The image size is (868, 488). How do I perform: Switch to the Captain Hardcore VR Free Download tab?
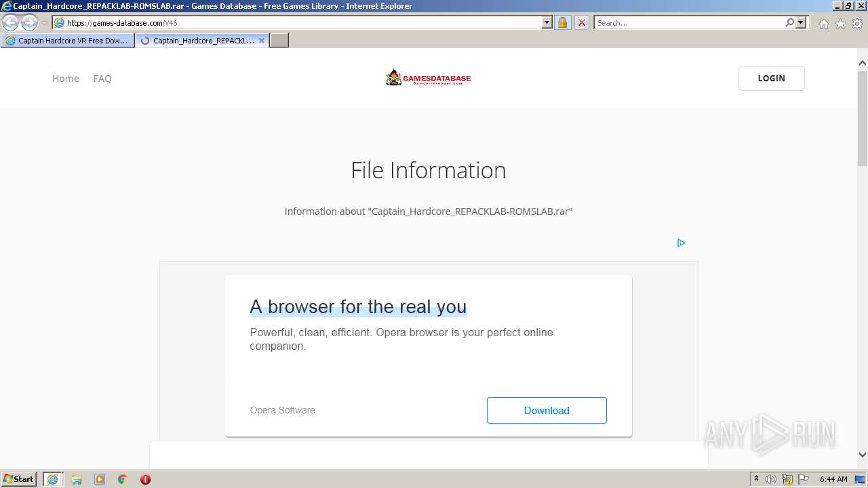pyautogui.click(x=67, y=41)
